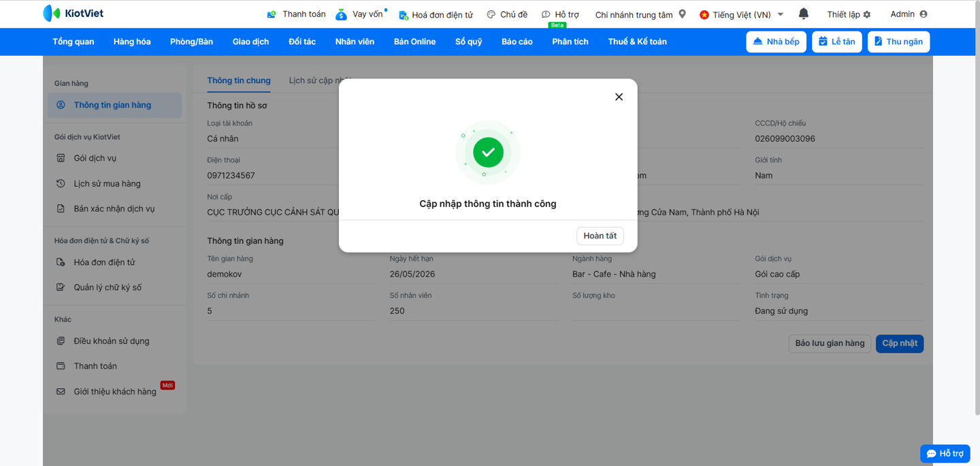Click the Giới thiệu khách hàng envelope icon
Image resolution: width=980 pixels, height=466 pixels.
click(61, 392)
